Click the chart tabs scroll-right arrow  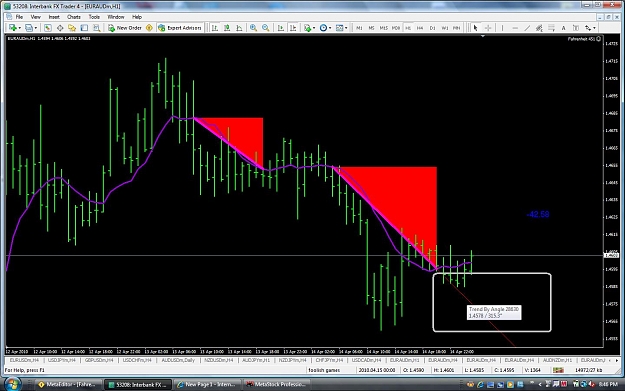coord(617,360)
